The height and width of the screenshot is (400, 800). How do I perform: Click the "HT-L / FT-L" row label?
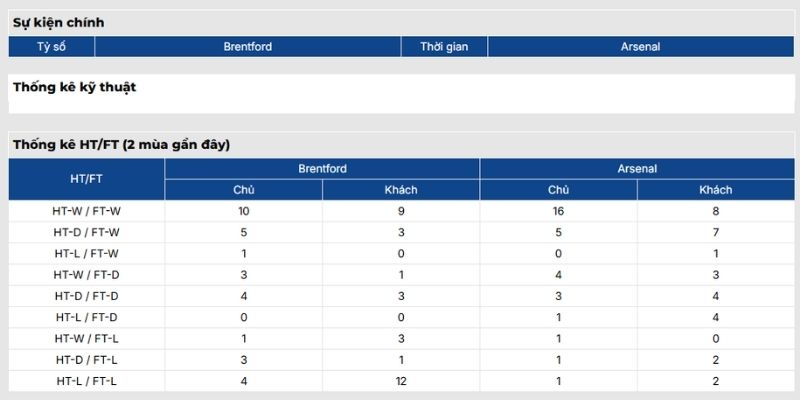86,380
